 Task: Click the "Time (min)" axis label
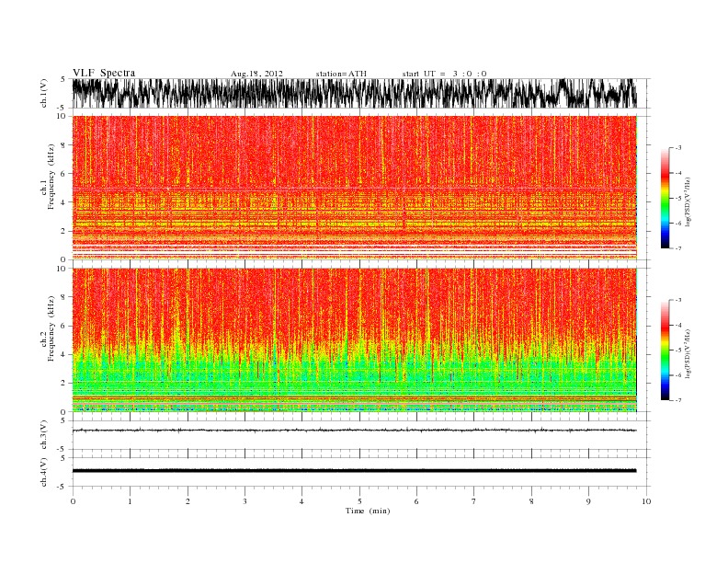coord(368,511)
